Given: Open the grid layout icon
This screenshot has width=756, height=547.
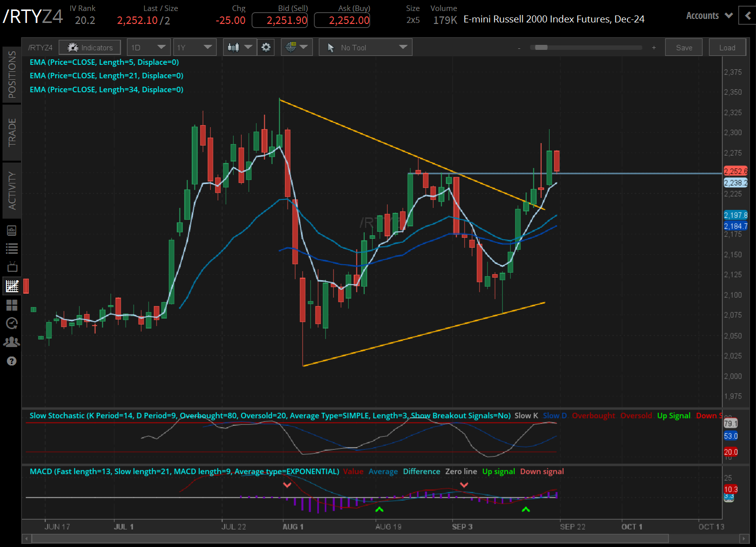Looking at the screenshot, I should click(12, 305).
